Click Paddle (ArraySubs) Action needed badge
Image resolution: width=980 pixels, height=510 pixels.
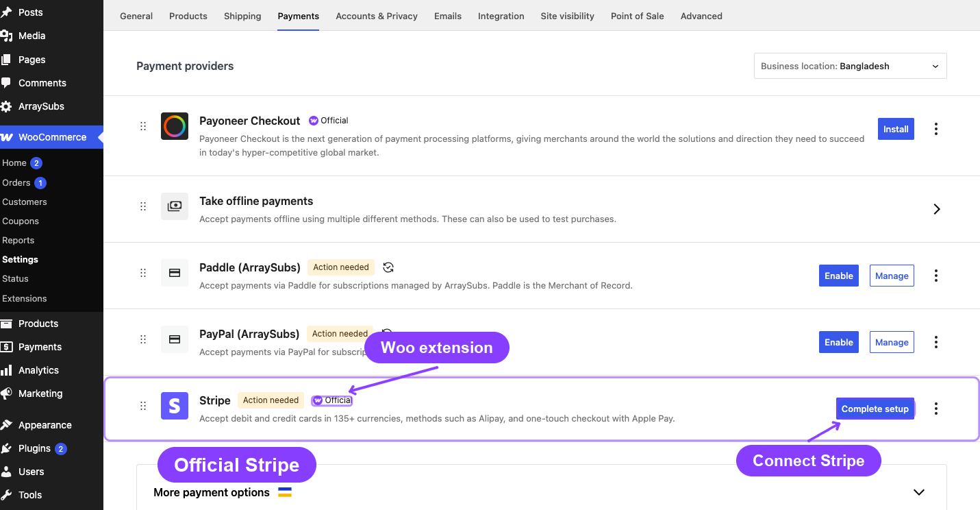tap(341, 267)
